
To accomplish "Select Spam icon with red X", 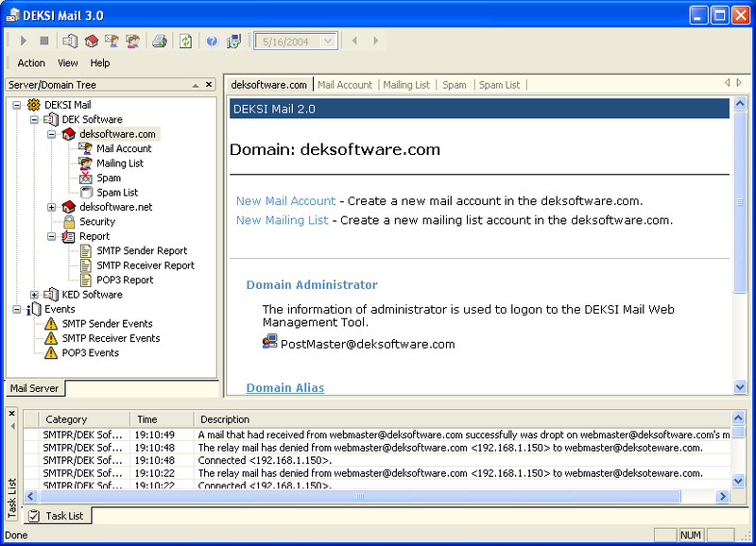I will pyautogui.click(x=86, y=178).
